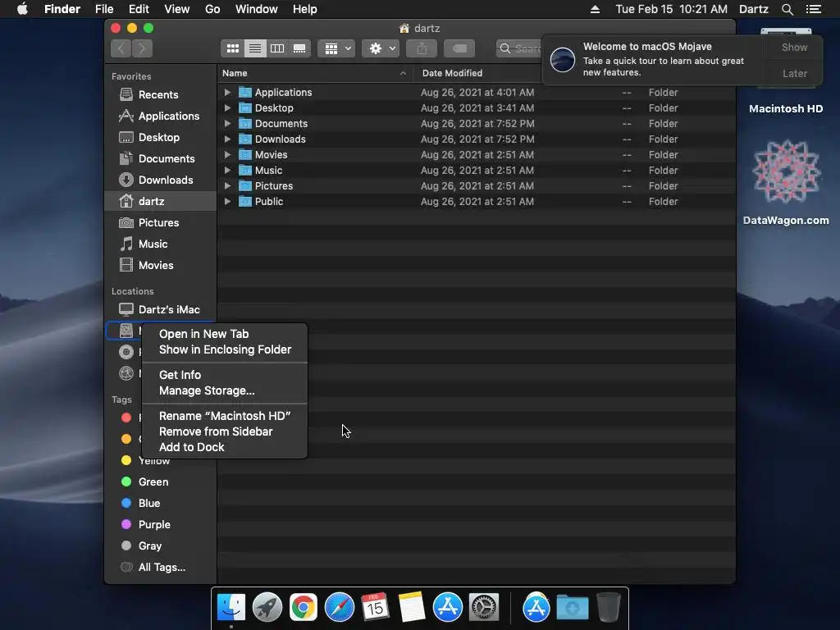Choose Rename "Macintosh HD"
The height and width of the screenshot is (630, 840).
click(x=225, y=416)
